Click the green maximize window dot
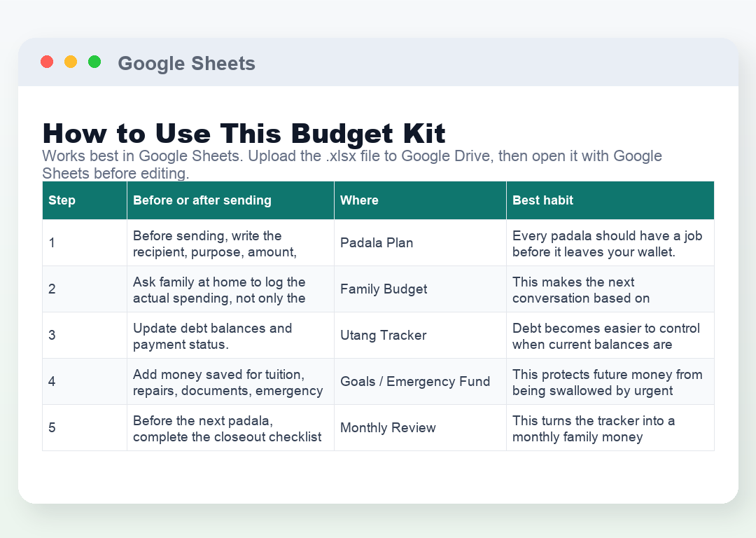The height and width of the screenshot is (538, 756). pos(94,62)
